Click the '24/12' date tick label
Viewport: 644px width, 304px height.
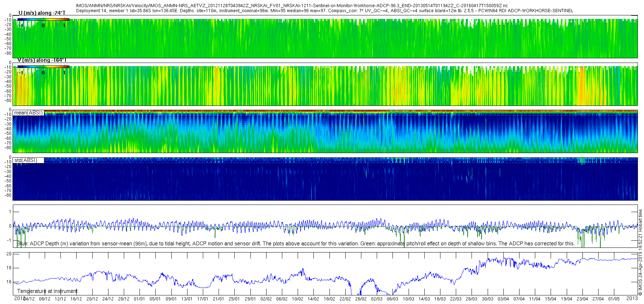pos(108,299)
